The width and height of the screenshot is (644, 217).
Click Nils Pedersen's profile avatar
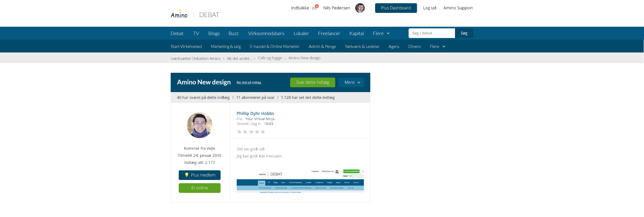tap(360, 8)
